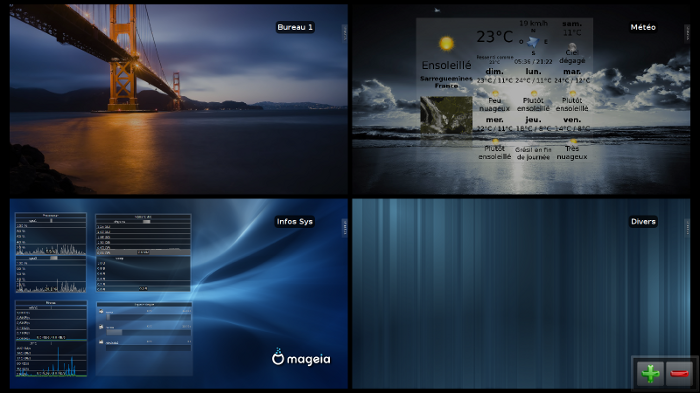Click the sun icon above Ensoleillé
Screen dimensions: 700x393
446,43
